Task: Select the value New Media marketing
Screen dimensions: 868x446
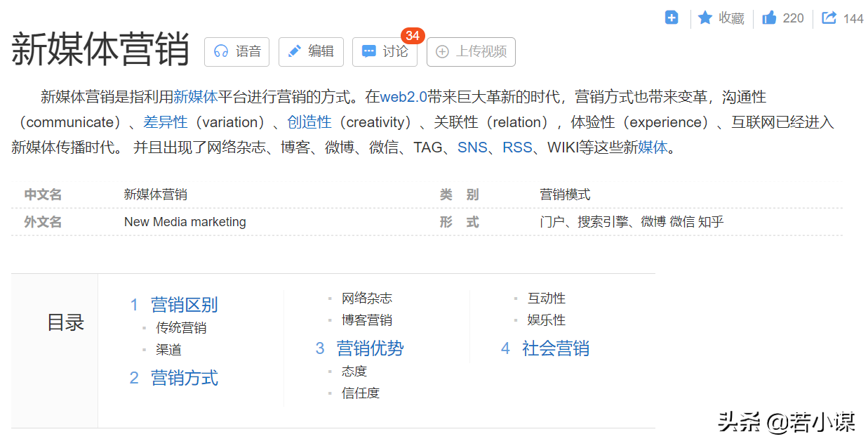Action: [185, 222]
